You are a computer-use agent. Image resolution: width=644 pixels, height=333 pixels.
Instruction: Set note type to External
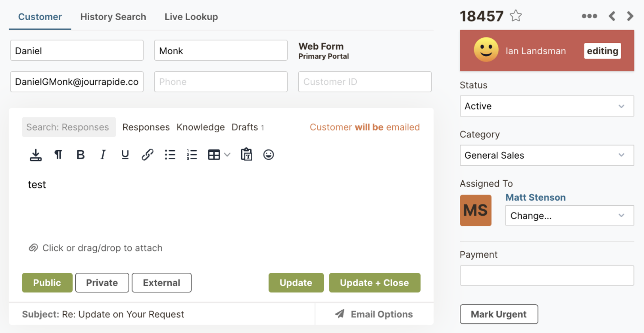point(162,283)
